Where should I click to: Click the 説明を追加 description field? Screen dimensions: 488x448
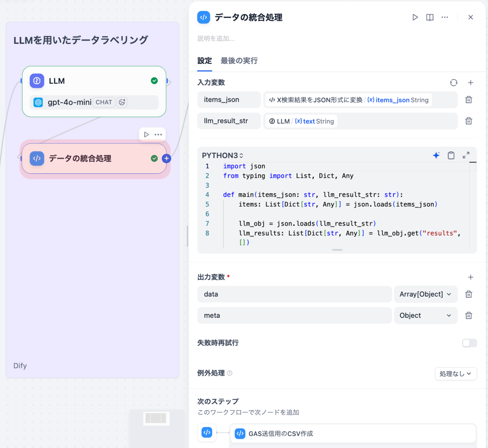(x=216, y=38)
